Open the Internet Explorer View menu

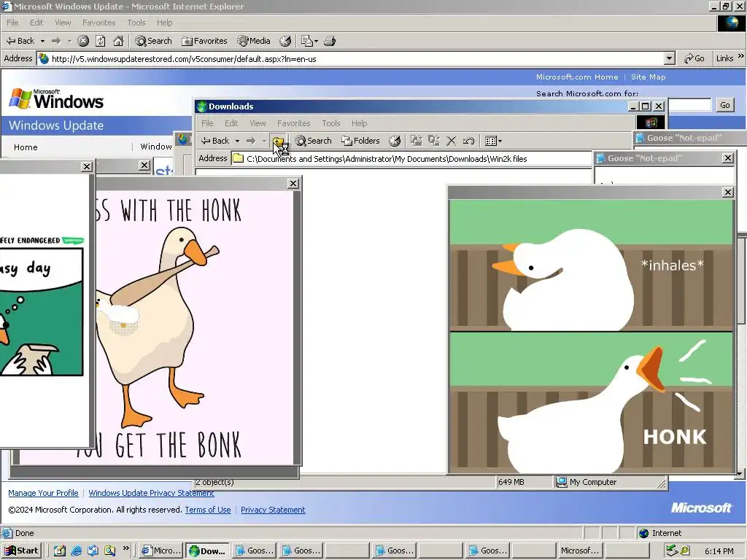coord(63,23)
